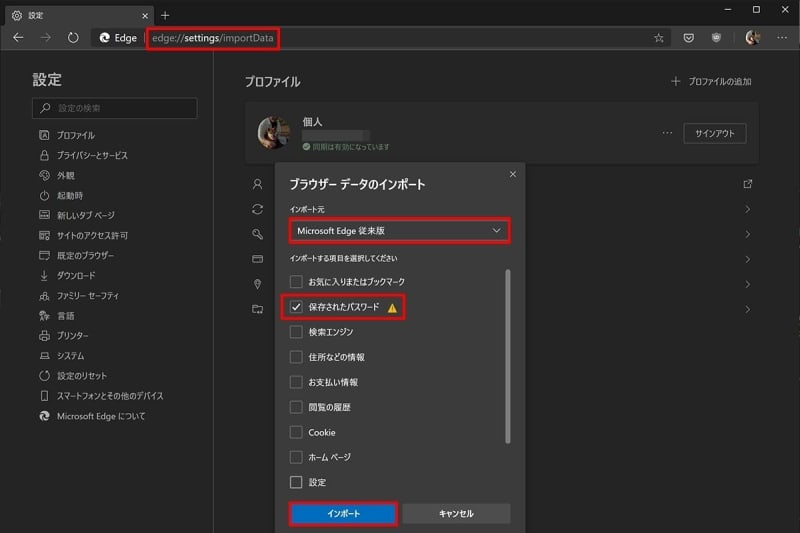Open the Edge settings and more menu
This screenshot has width=800, height=533.
pos(782,38)
